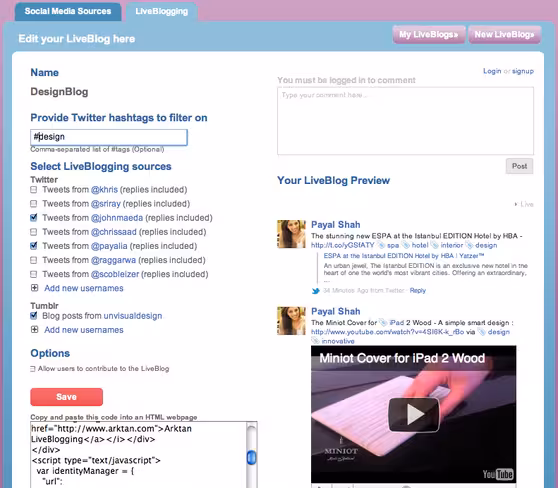558x488 pixels.
Task: Switch to Social Media Sources tab
Action: click(68, 11)
